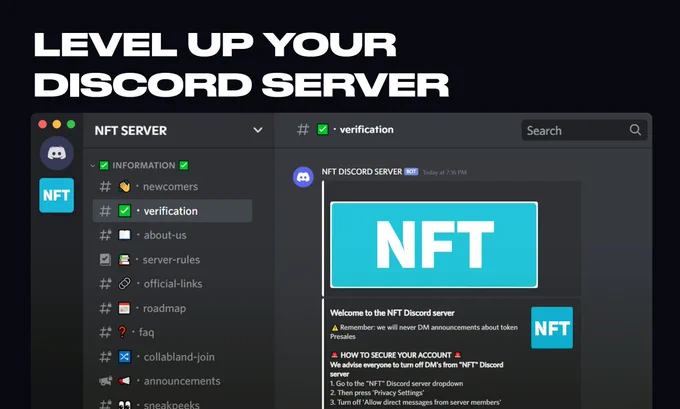Click the calendar emoji on roadmap

[124, 308]
